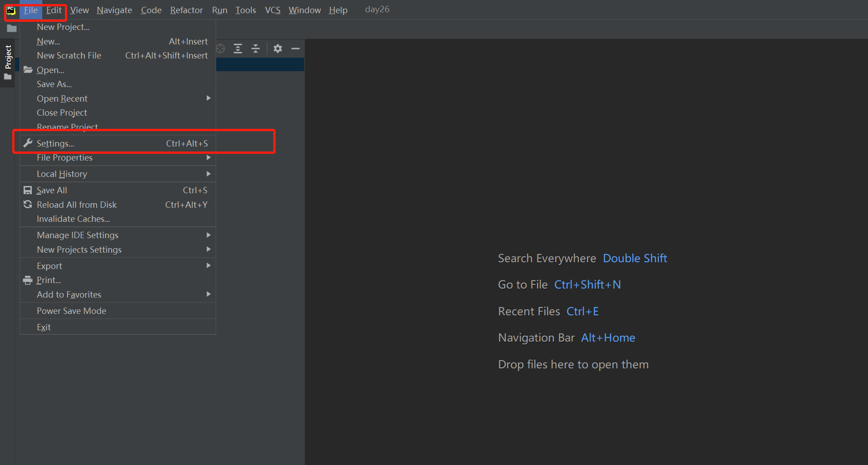This screenshot has height=465, width=868.
Task: Click the Collapse All icon in Project panel
Action: [256, 49]
